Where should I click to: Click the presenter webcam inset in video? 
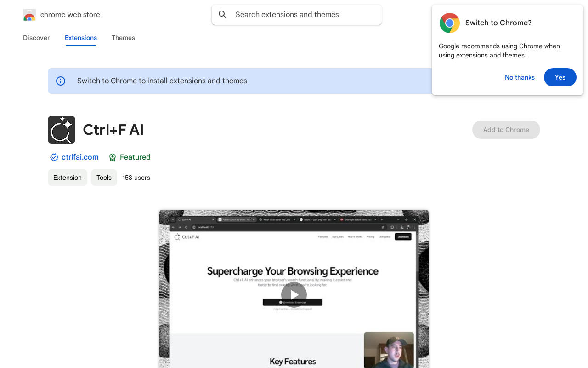click(x=389, y=351)
